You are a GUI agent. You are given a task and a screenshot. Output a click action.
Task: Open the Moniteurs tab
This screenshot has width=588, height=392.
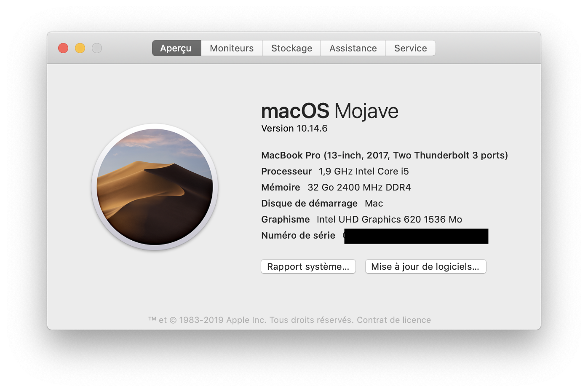[x=232, y=48]
